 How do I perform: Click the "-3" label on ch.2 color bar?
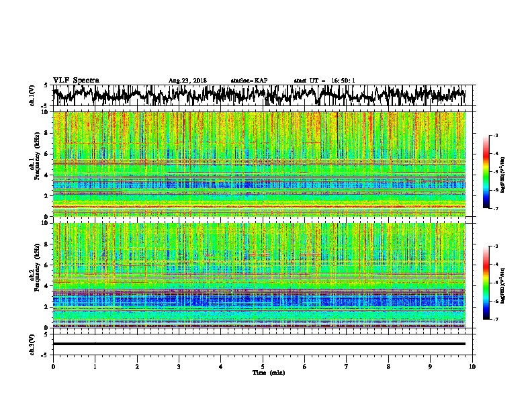[x=496, y=246]
